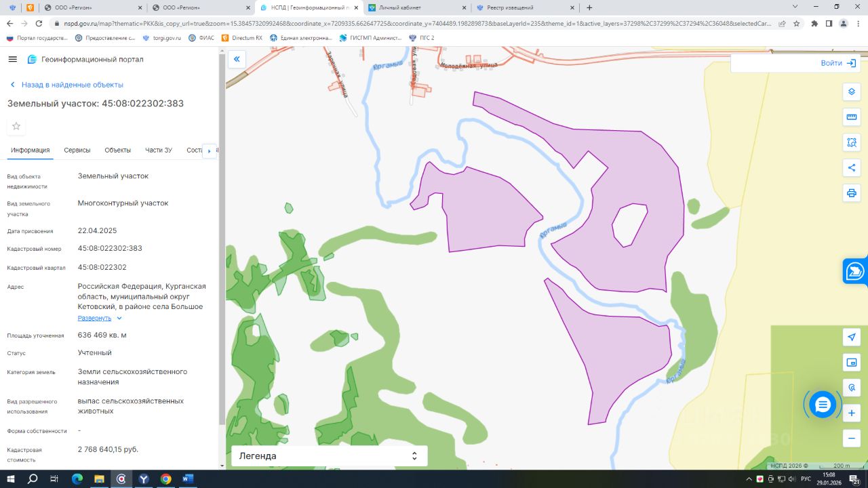Screen dimensions: 868x488
Task: Activate the area selection tool on map
Action: (x=852, y=142)
